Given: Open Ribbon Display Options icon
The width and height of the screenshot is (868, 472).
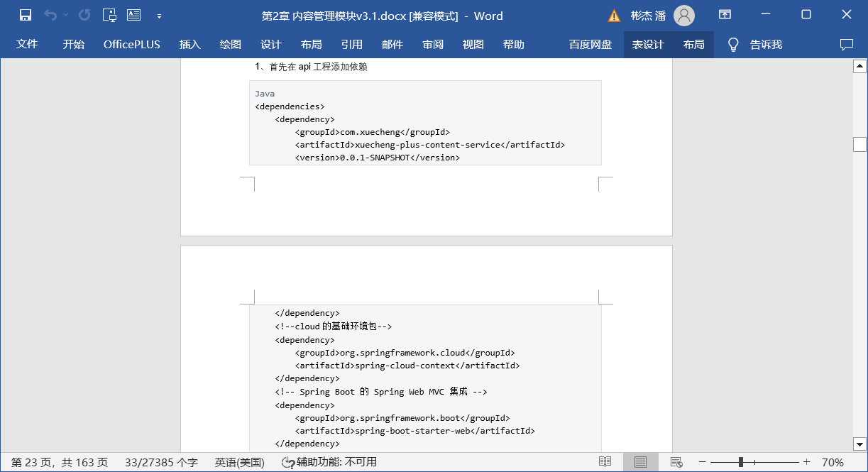Looking at the screenshot, I should pyautogui.click(x=725, y=15).
